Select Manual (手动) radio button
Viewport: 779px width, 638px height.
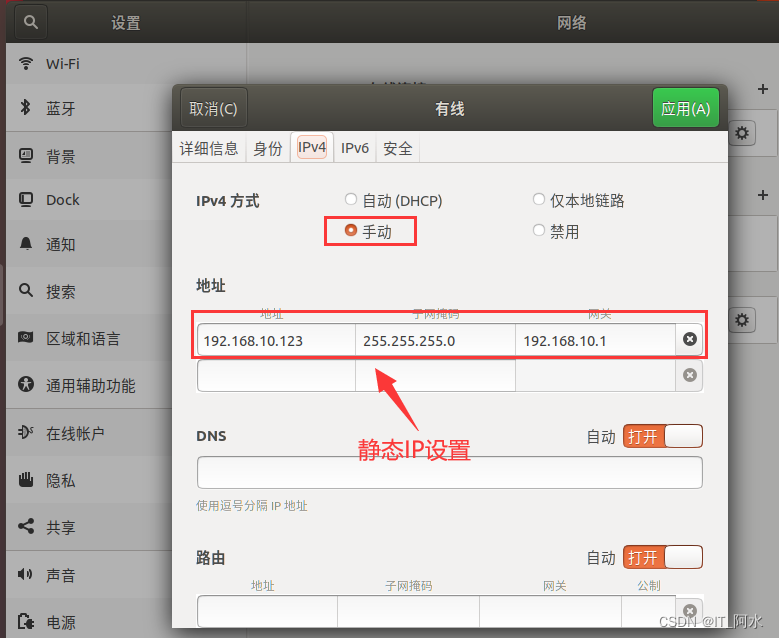[351, 230]
